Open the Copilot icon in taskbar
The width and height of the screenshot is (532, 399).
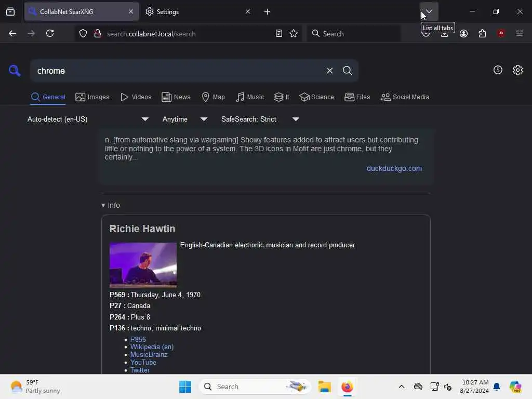click(x=515, y=387)
